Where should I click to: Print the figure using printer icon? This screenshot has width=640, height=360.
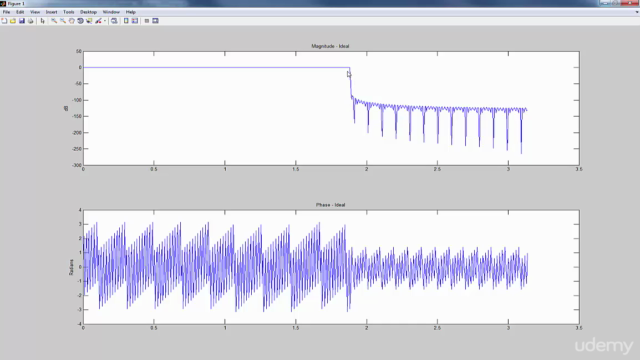click(31, 21)
